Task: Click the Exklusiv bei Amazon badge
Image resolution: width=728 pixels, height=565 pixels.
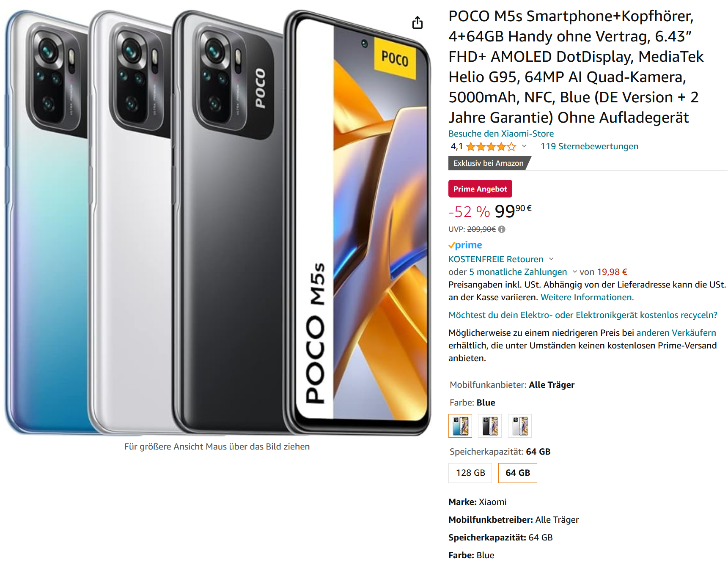Action: point(489,163)
